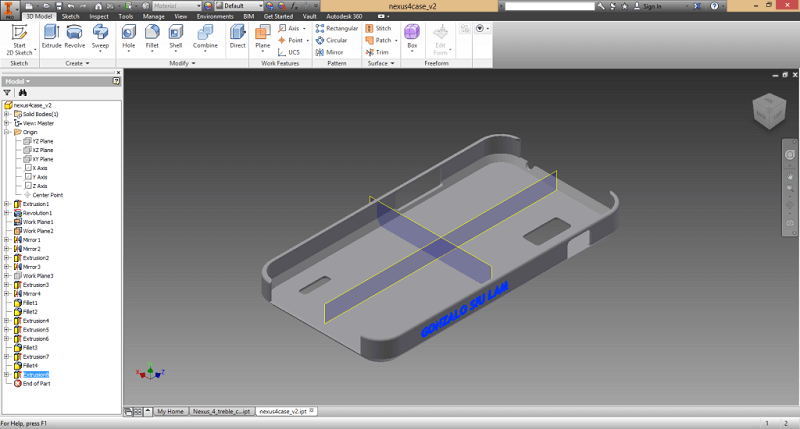
Task: Open the Help question mark button
Action: (x=714, y=6)
